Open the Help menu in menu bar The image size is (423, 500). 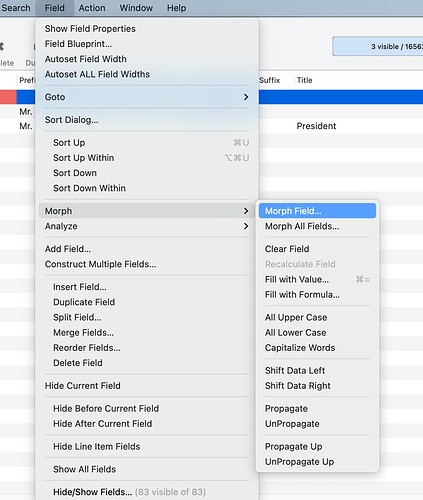[176, 8]
